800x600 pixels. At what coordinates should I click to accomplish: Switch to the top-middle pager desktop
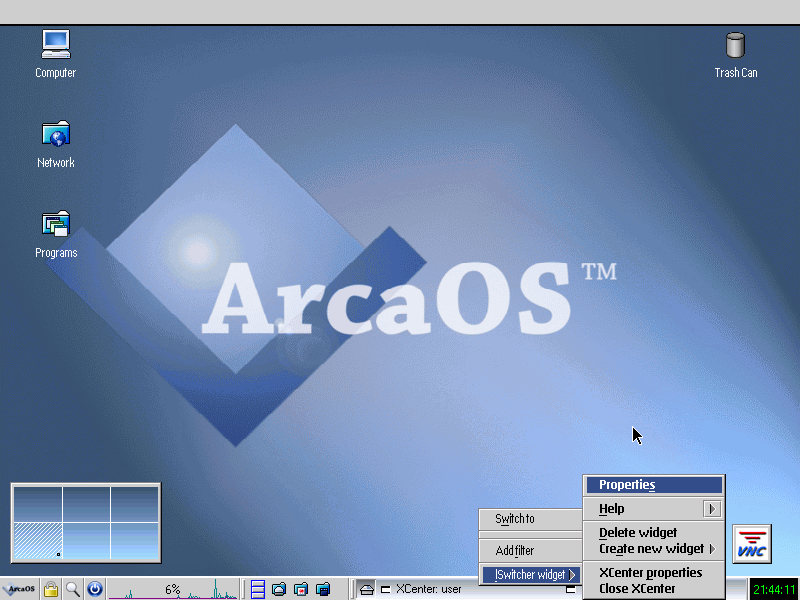coord(86,504)
